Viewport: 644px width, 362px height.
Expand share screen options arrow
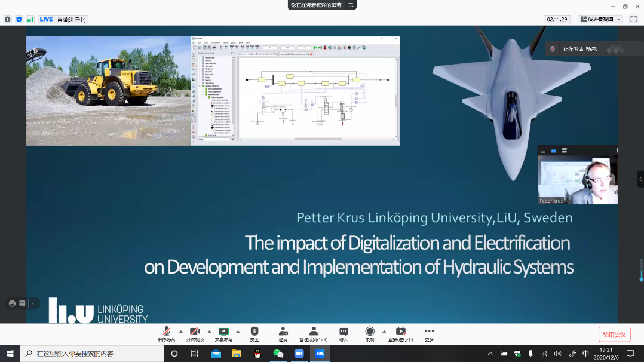coord(238,331)
